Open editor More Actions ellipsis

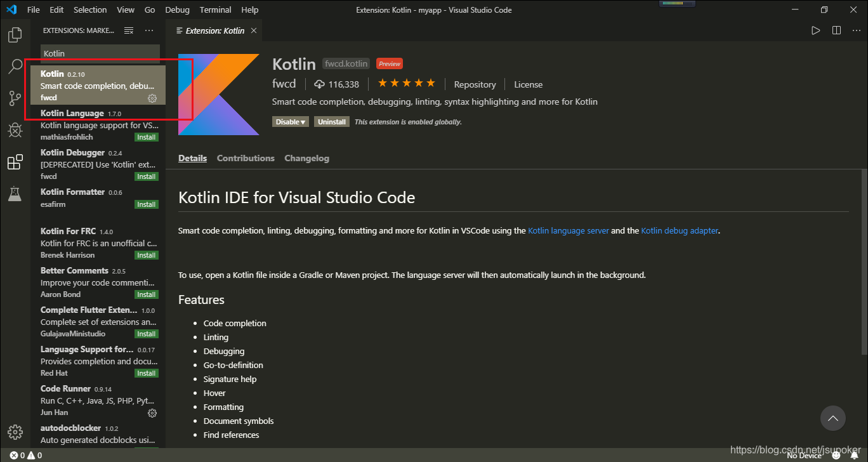(857, 30)
